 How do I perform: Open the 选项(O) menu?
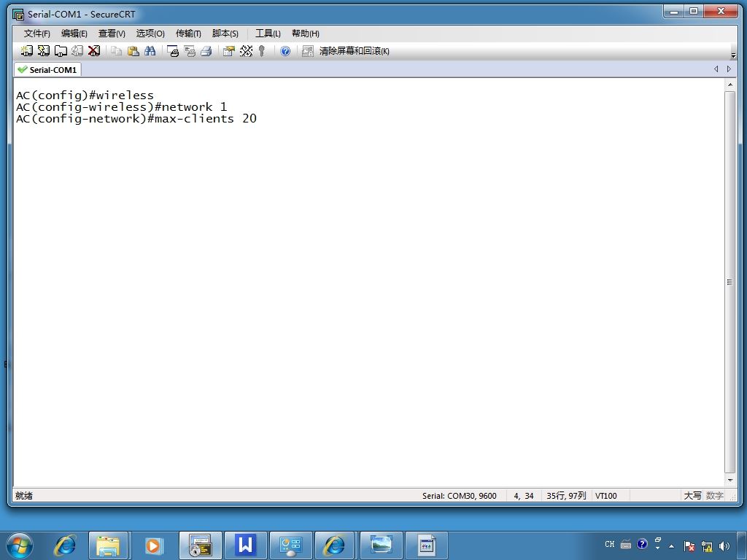[x=150, y=34]
